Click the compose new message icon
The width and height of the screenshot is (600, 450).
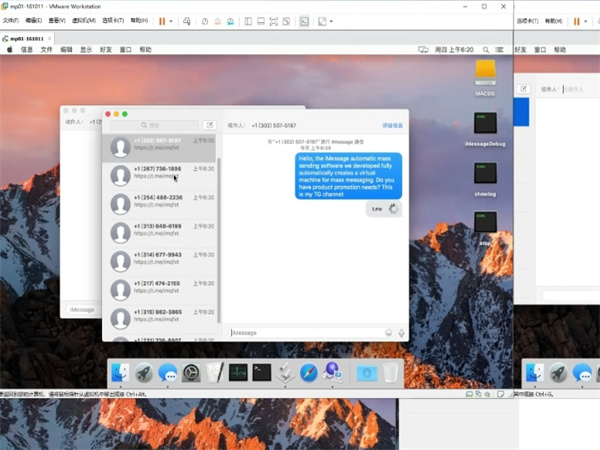pyautogui.click(x=209, y=125)
